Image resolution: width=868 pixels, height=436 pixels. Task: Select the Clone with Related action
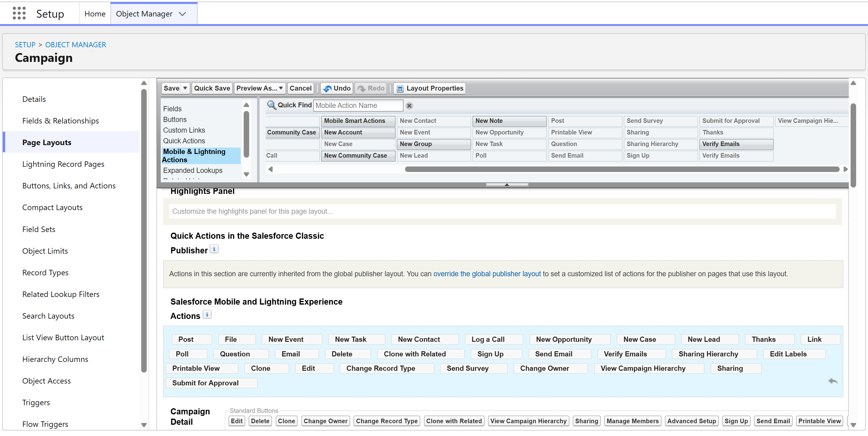coord(421,354)
